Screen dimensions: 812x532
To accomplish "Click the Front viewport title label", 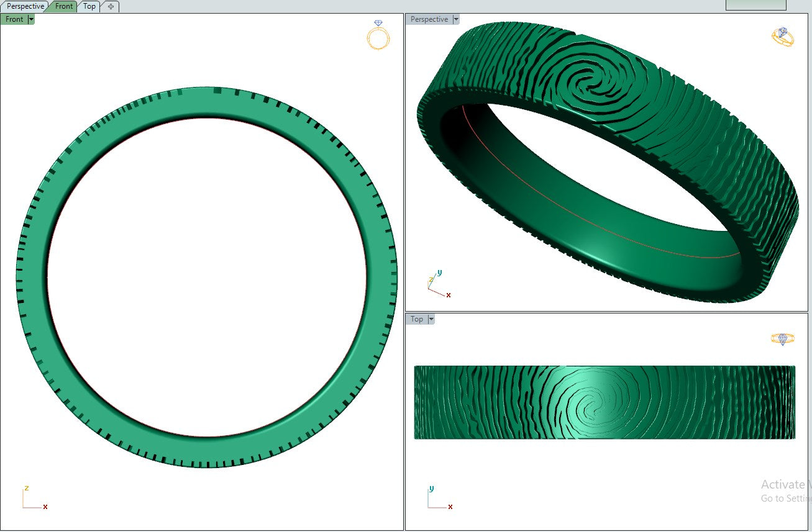I will click(14, 19).
